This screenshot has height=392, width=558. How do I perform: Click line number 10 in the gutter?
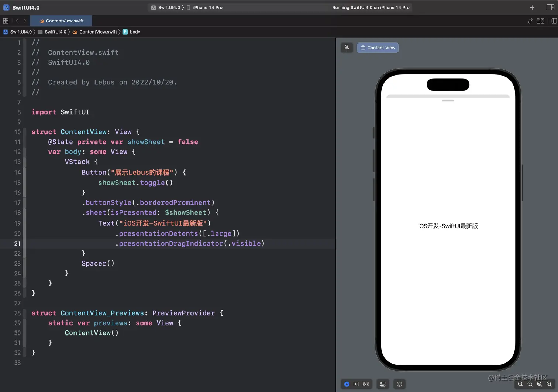17,132
